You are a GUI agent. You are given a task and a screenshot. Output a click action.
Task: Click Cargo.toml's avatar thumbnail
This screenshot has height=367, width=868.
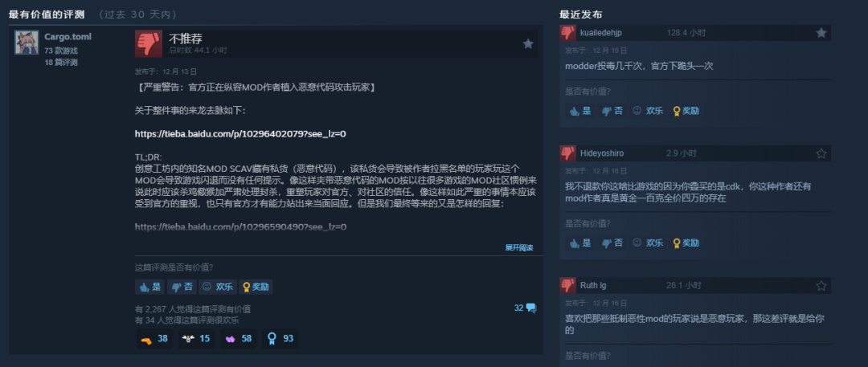[x=27, y=42]
